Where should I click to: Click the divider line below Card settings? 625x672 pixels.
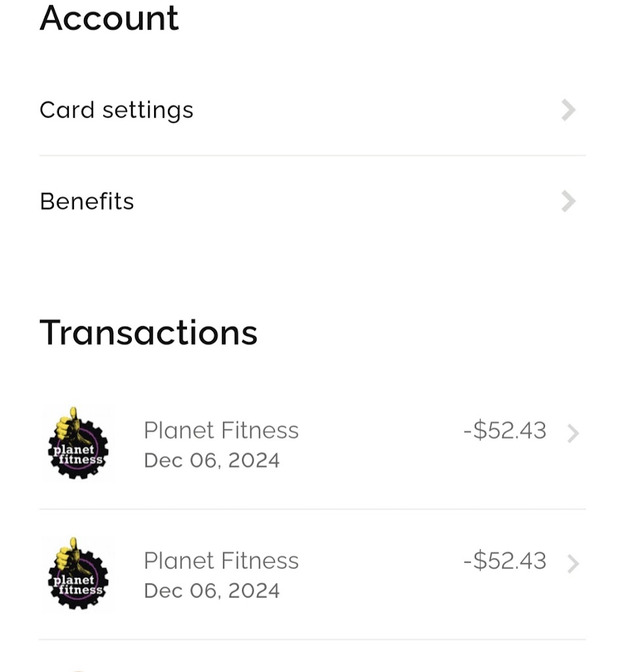click(x=312, y=156)
